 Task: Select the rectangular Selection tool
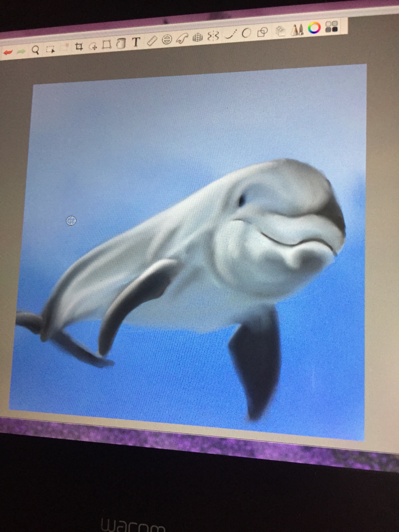50,49
